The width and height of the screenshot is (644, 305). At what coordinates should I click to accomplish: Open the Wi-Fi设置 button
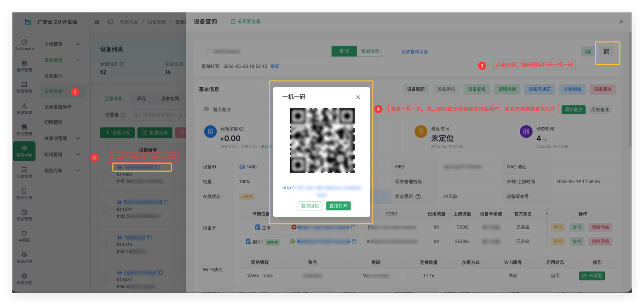coord(592,276)
